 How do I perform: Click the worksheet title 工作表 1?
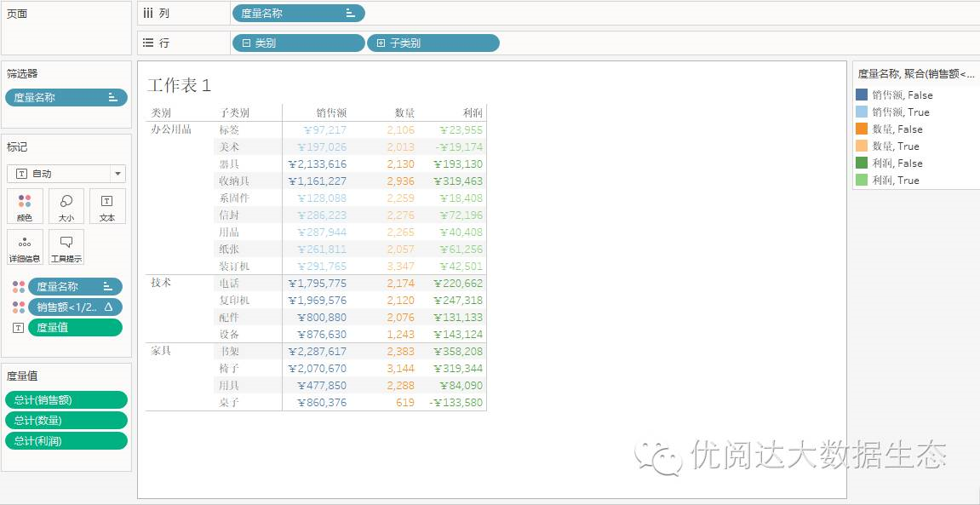point(180,86)
